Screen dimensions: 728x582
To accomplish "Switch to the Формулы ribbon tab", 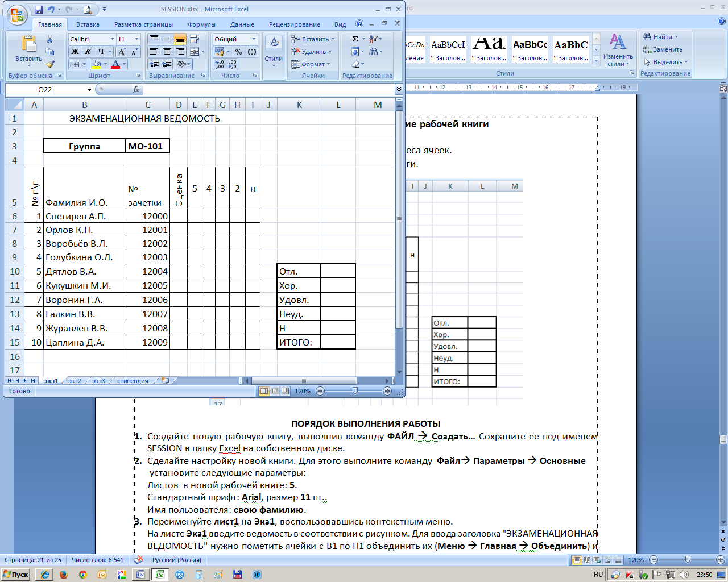I will 201,24.
